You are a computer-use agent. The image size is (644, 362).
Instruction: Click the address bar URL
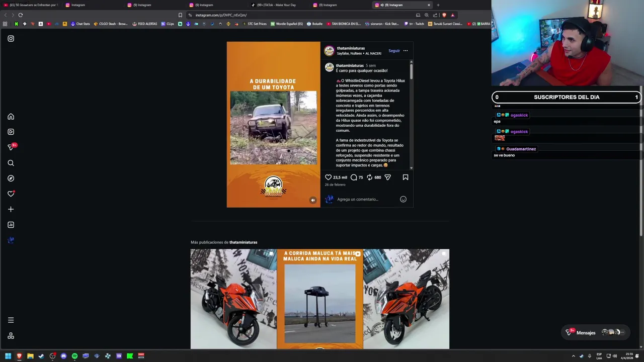221,15
